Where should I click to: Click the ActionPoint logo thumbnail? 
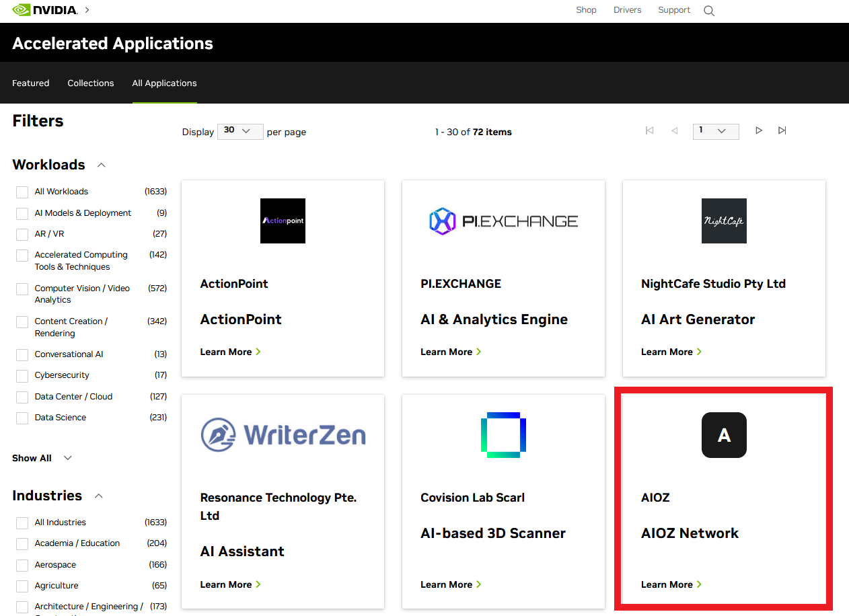click(x=283, y=221)
